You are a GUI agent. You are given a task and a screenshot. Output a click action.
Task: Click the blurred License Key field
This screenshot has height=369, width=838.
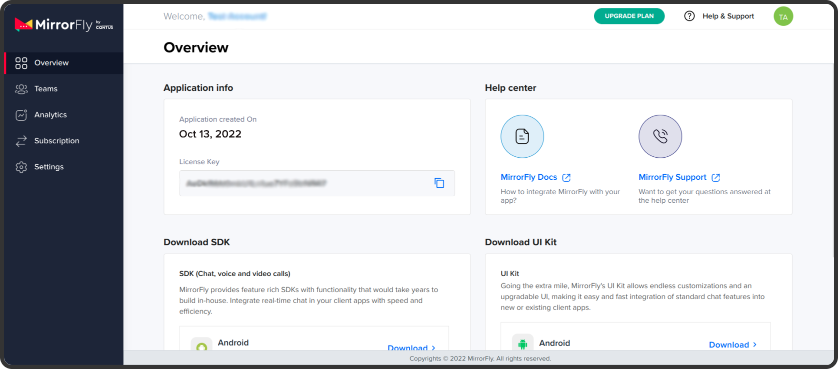pyautogui.click(x=317, y=183)
